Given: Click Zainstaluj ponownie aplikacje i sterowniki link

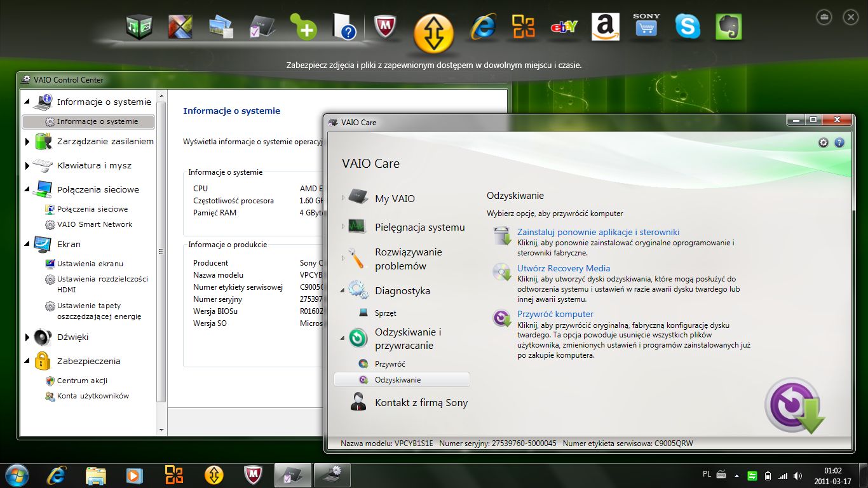Looking at the screenshot, I should pyautogui.click(x=598, y=233).
